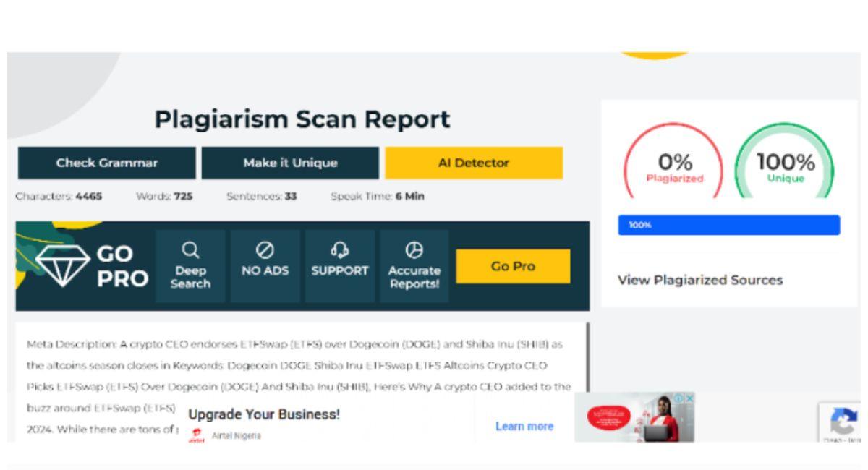Image resolution: width=868 pixels, height=470 pixels.
Task: Click the Accurate Reports chart icon
Action: point(414,250)
